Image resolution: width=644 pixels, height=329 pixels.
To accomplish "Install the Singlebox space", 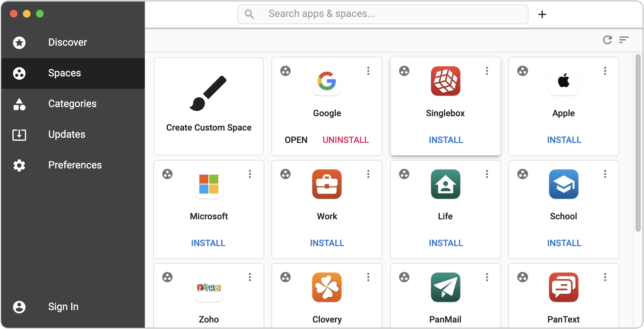I will 446,140.
